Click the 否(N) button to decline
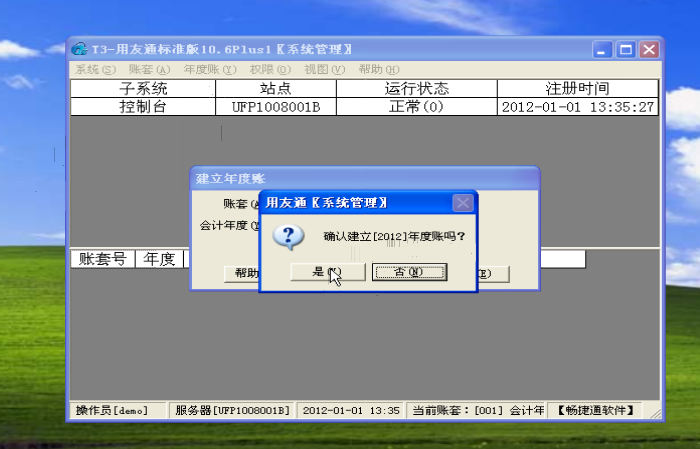The width and height of the screenshot is (700, 449). tap(409, 272)
